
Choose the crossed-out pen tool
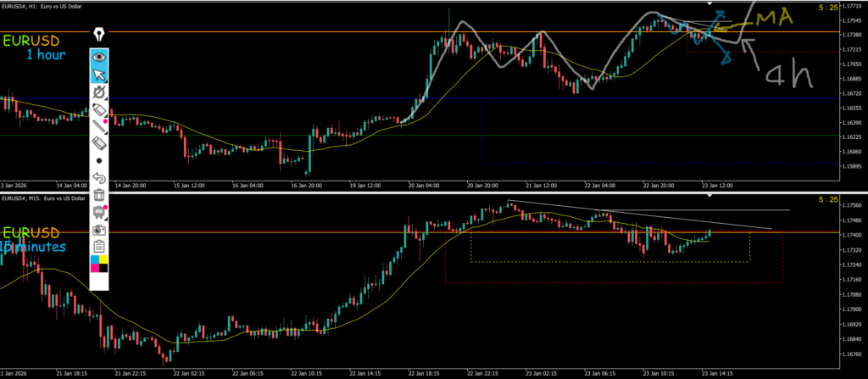(x=99, y=92)
